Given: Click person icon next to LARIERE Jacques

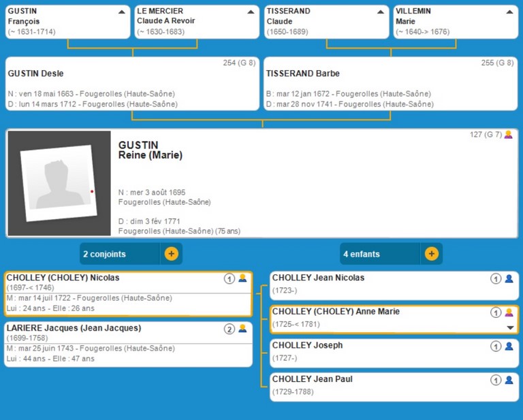Looking at the screenshot, I should pyautogui.click(x=242, y=329).
